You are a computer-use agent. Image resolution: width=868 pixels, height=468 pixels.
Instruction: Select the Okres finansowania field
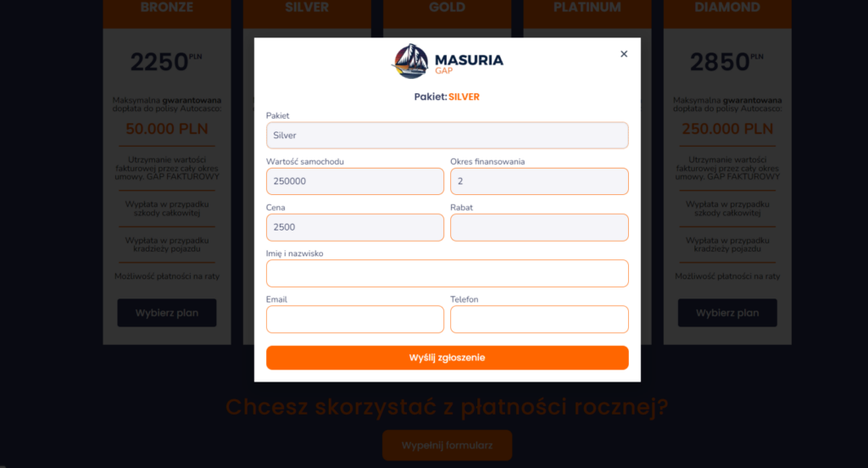pos(539,181)
